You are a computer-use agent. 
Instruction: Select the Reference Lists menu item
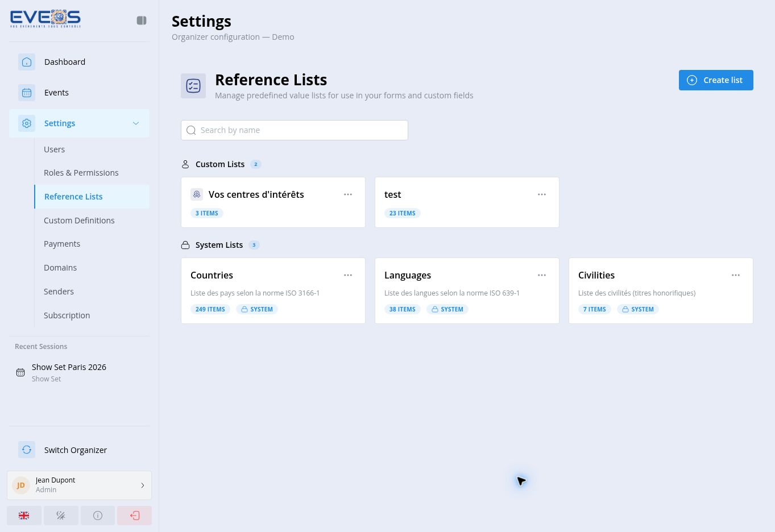click(92, 197)
